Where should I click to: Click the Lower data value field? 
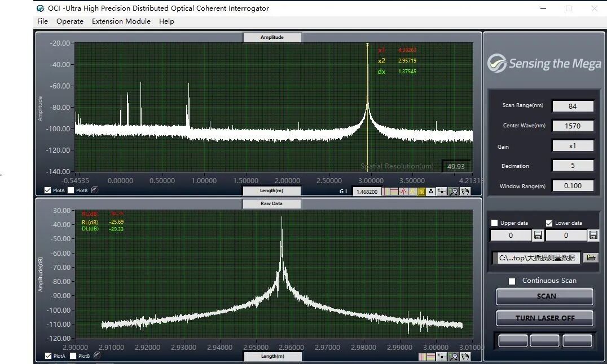tap(566, 235)
